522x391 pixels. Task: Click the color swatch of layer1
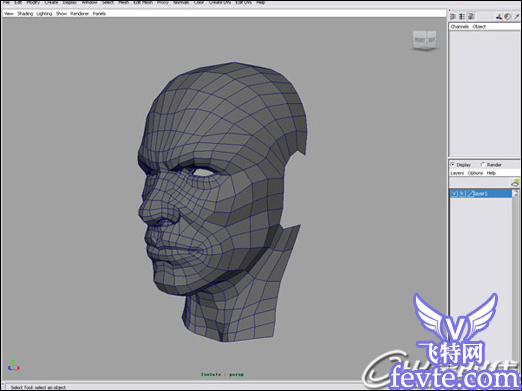[470, 194]
